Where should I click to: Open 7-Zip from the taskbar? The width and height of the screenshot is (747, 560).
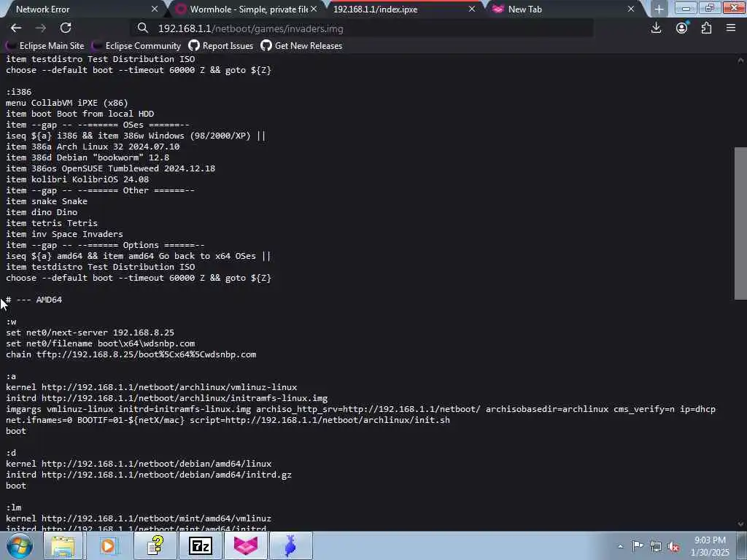[x=200, y=545]
